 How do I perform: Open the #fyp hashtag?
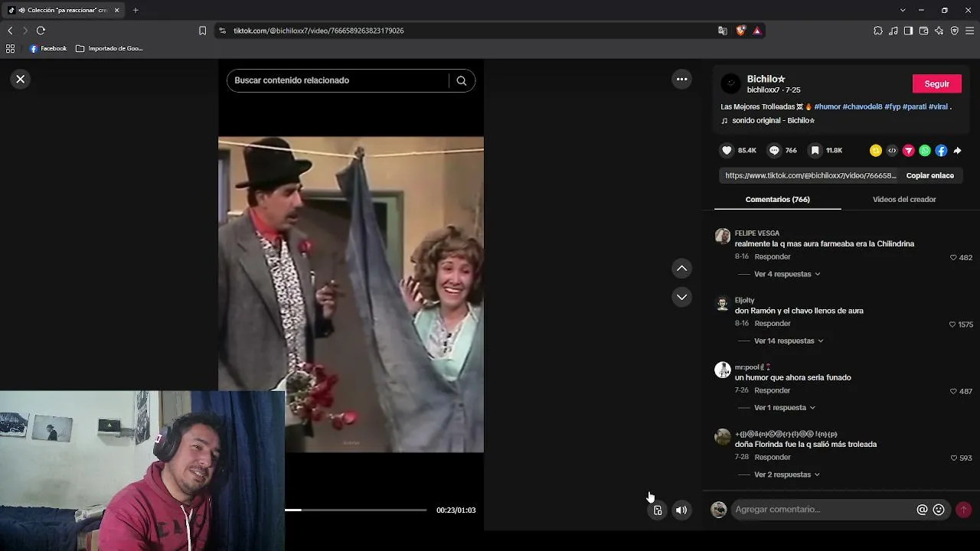(893, 106)
